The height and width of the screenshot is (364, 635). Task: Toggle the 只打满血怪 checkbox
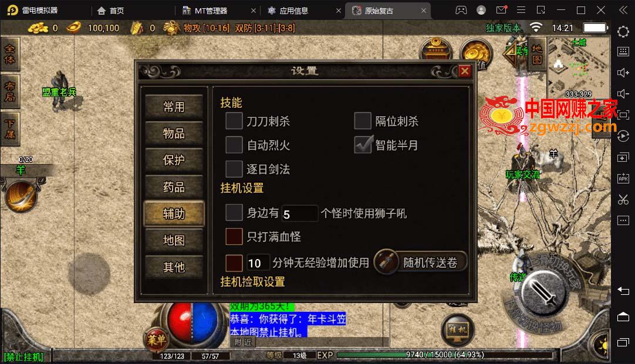pos(234,237)
